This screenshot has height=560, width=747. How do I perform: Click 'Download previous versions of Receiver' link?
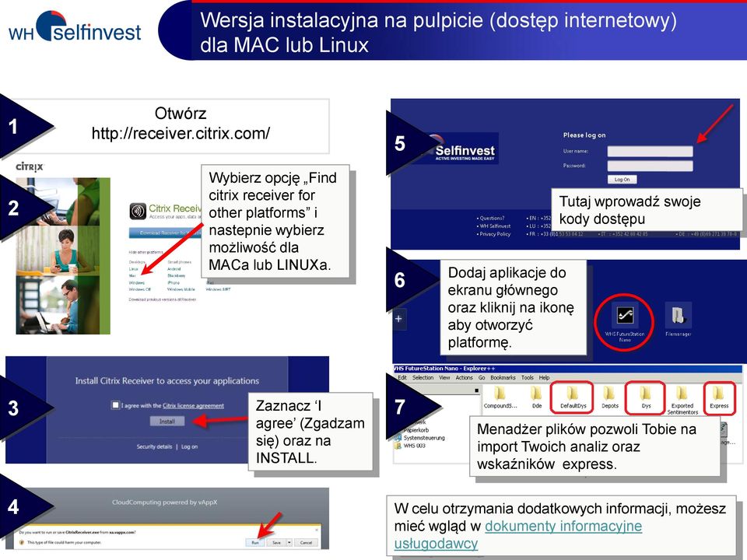(x=162, y=299)
